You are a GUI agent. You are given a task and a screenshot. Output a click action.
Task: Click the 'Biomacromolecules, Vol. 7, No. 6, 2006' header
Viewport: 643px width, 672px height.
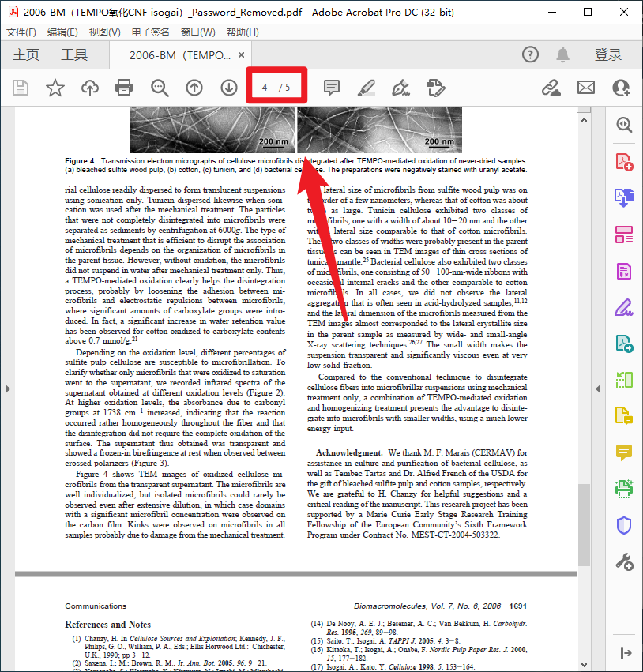427,606
